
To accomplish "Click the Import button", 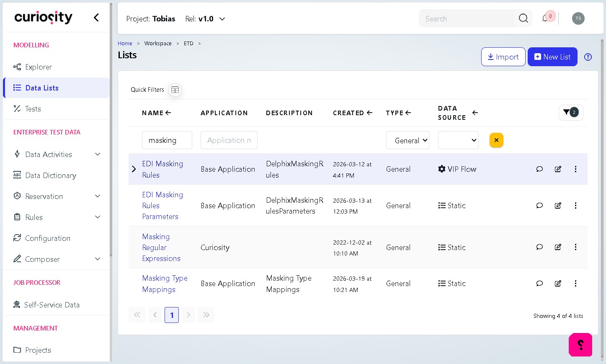I will 503,57.
